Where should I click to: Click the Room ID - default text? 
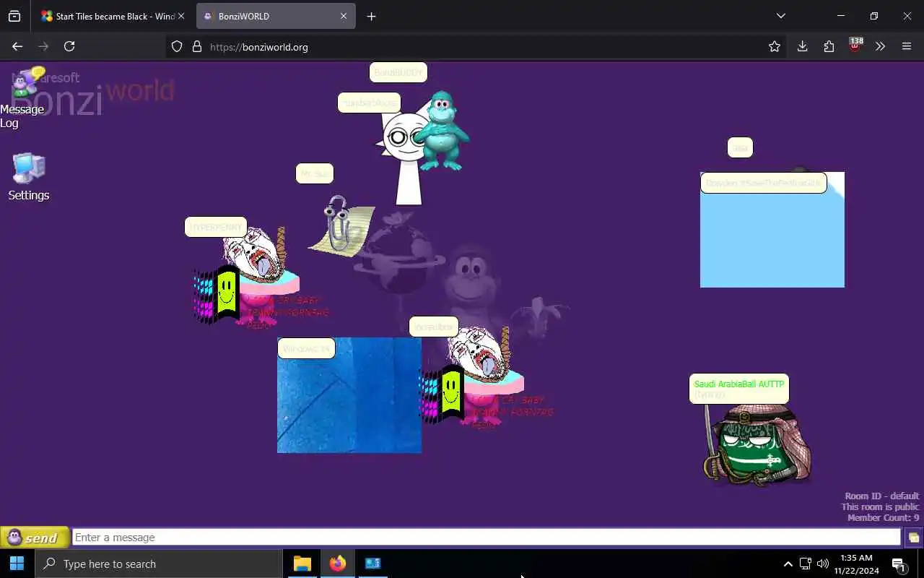pos(882,496)
